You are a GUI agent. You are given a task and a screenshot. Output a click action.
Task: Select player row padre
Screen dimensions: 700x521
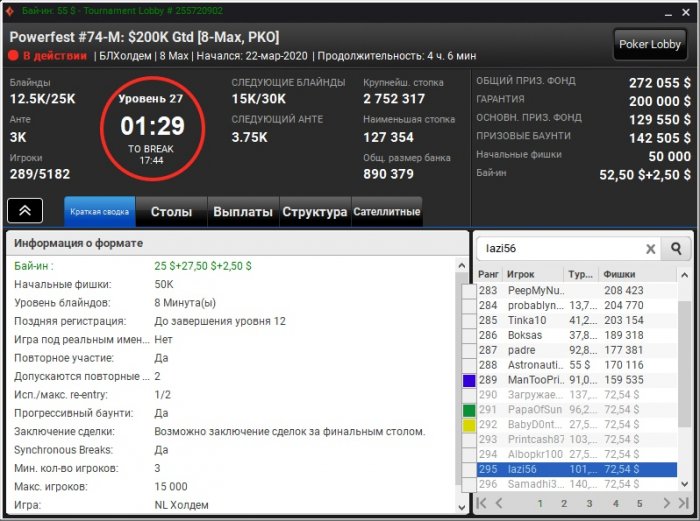point(577,350)
